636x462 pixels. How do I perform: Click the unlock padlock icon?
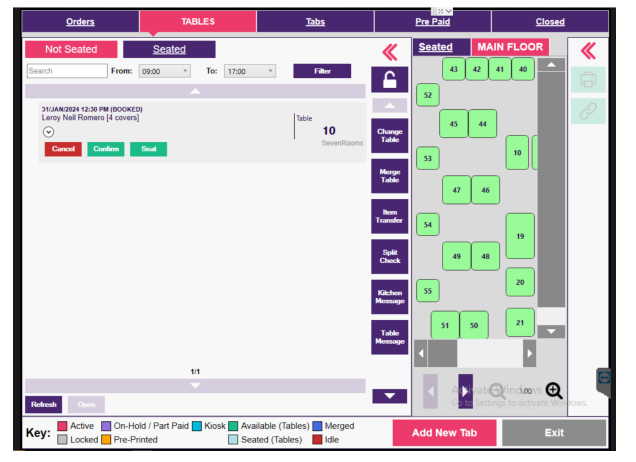click(x=389, y=82)
